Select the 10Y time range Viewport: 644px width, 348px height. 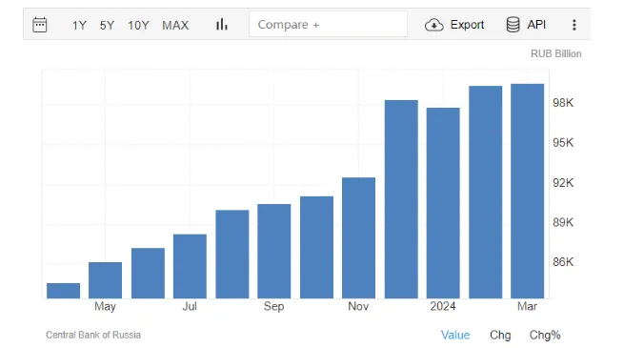(138, 26)
